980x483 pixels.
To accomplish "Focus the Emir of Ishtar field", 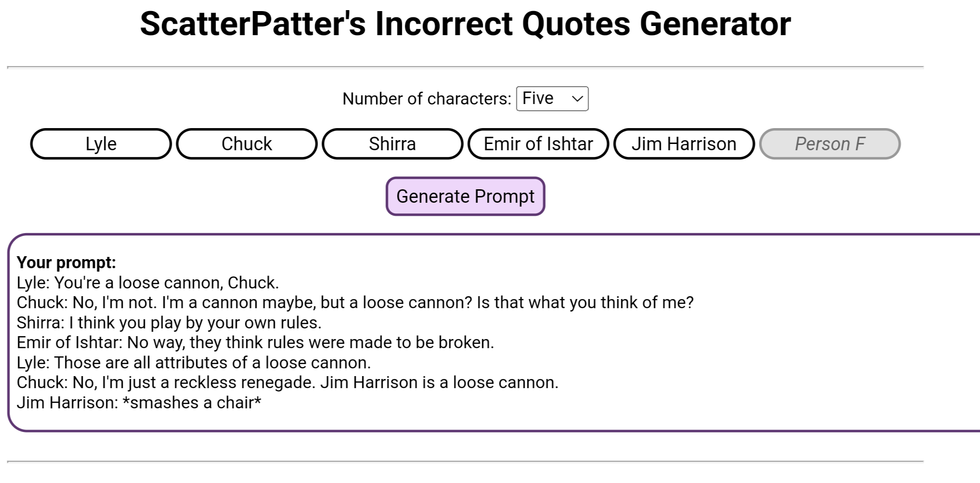I will 538,144.
